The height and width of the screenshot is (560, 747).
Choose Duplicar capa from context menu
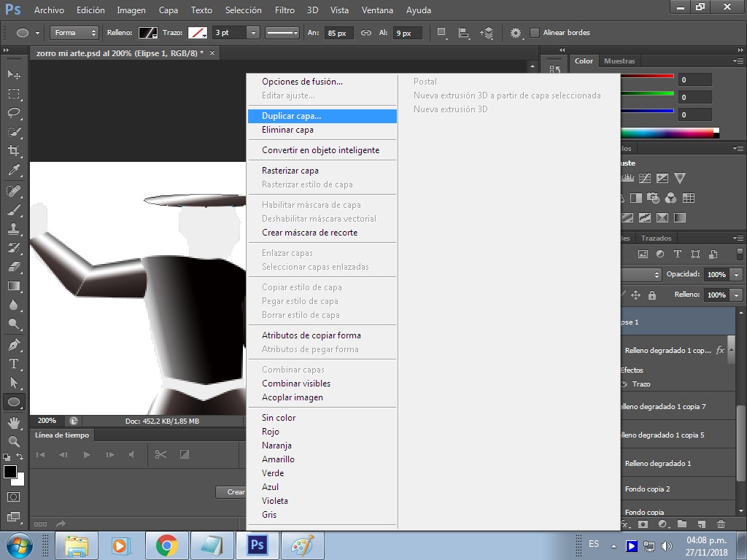click(x=322, y=116)
